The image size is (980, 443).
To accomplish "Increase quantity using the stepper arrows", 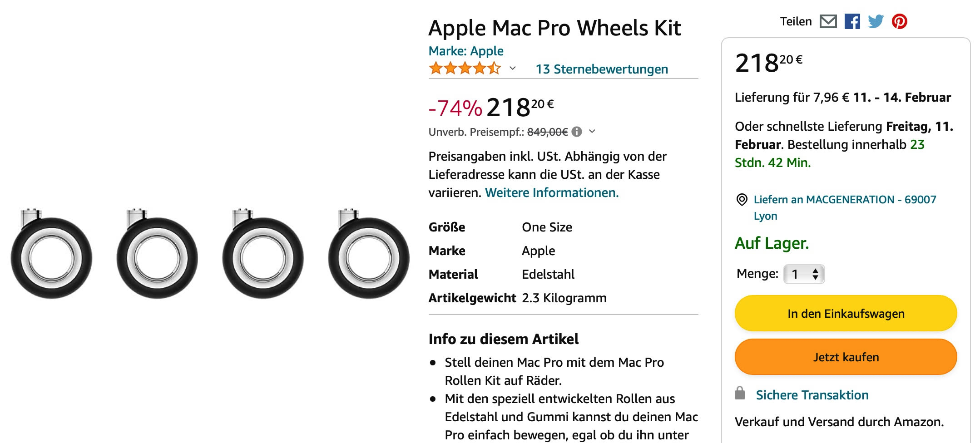I will tap(815, 271).
